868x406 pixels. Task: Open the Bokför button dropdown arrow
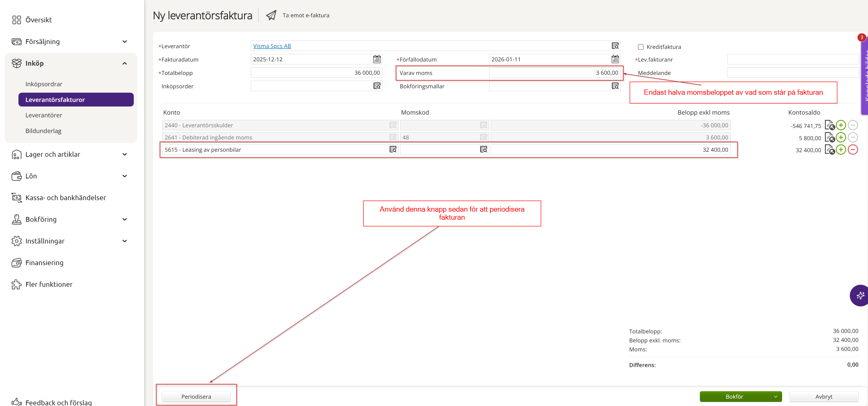(x=776, y=397)
